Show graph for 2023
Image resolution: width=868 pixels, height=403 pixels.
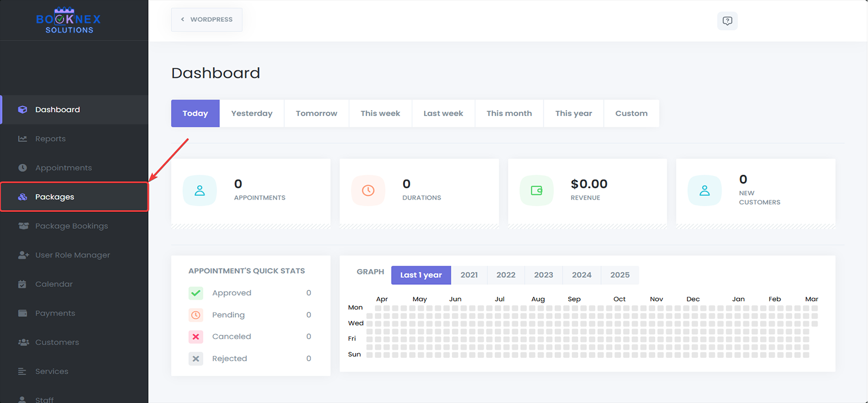(x=543, y=275)
